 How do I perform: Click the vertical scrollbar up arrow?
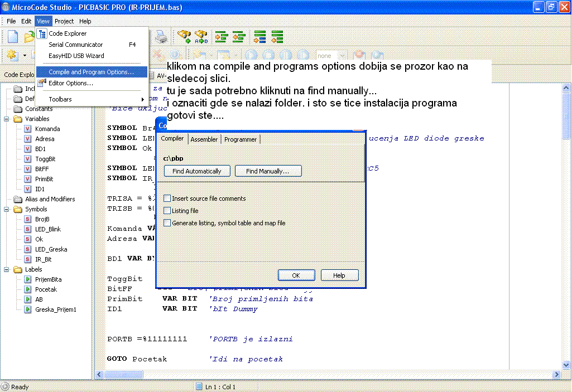tap(566, 88)
